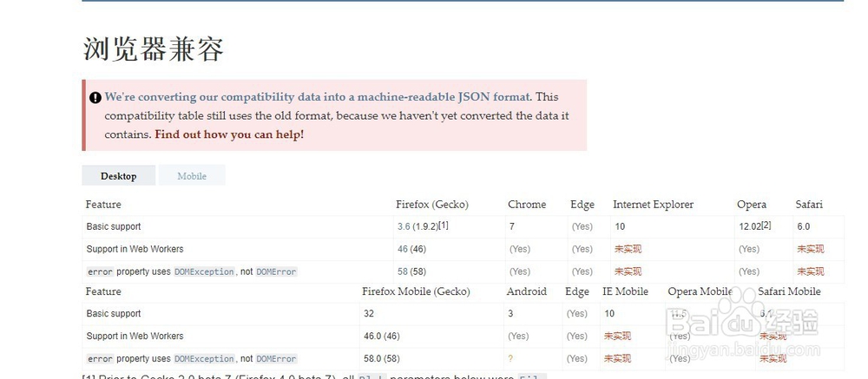Select the Desktop tab
This screenshot has width=868, height=379.
(119, 176)
